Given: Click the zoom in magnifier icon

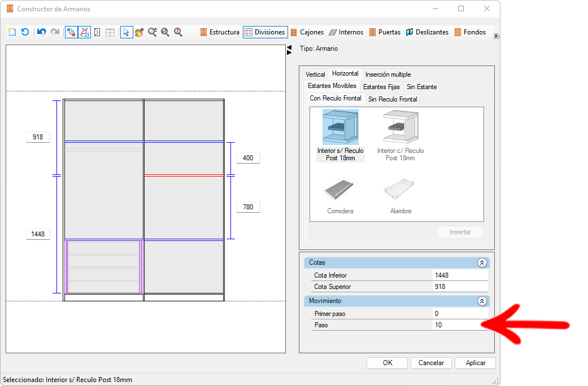Looking at the screenshot, I should (152, 32).
